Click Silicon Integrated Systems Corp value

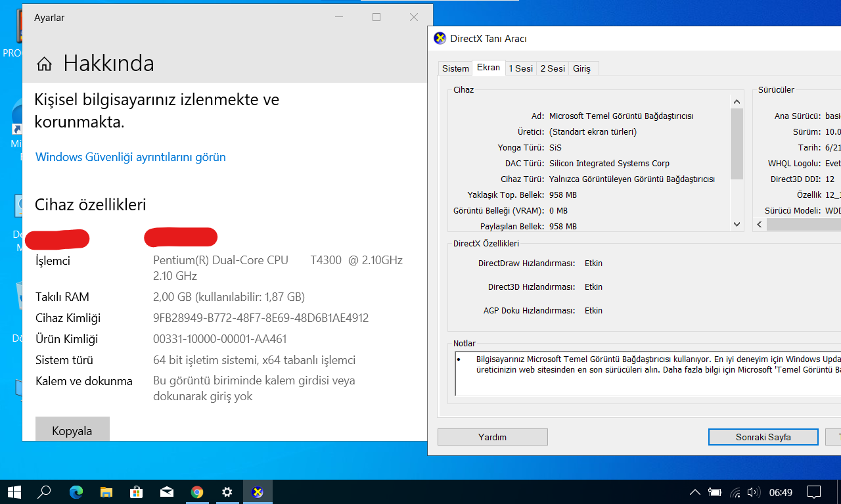[609, 164]
